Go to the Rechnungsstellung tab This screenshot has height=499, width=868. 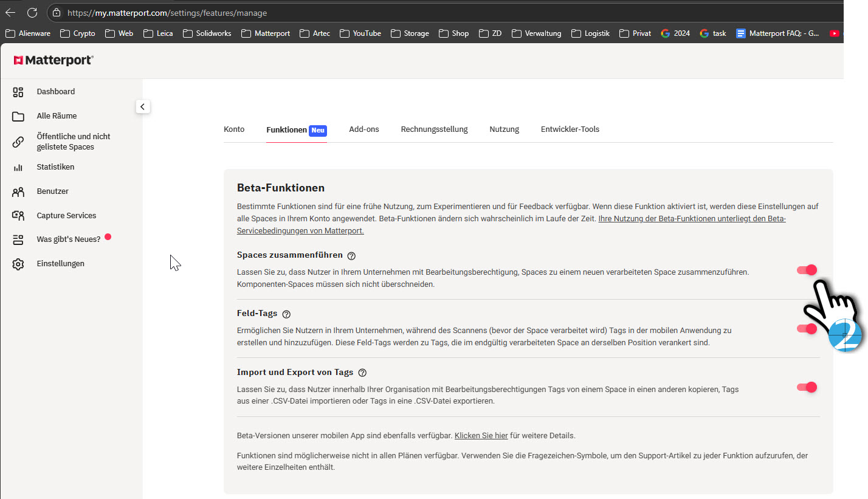(x=435, y=129)
